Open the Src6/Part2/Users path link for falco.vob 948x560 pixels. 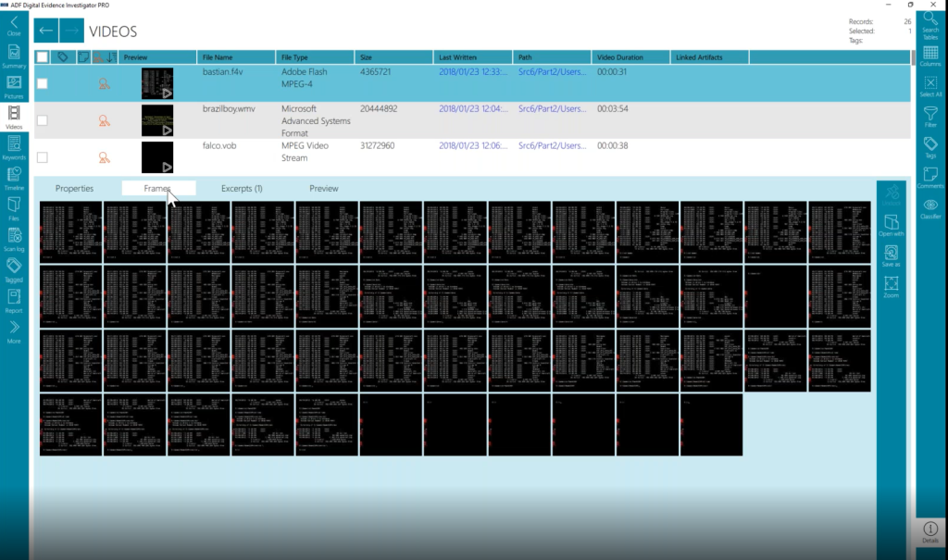pyautogui.click(x=552, y=145)
